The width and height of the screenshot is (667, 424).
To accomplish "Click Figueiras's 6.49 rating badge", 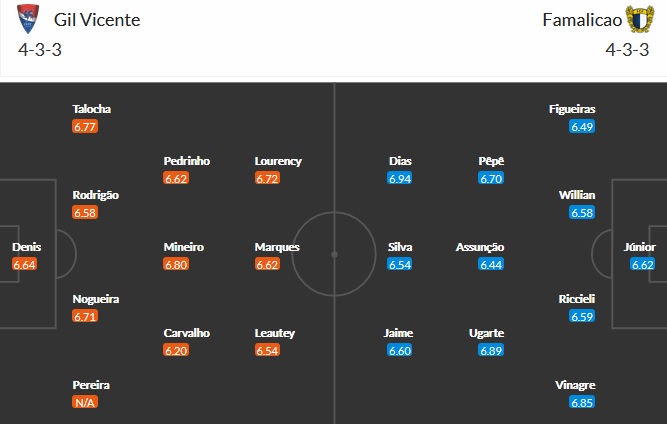I will click(x=581, y=127).
